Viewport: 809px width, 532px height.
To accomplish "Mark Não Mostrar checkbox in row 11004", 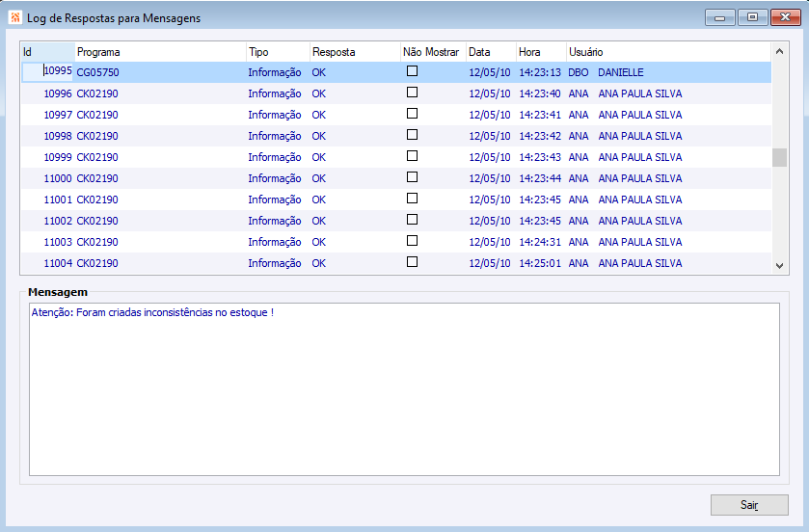I will tap(412, 261).
